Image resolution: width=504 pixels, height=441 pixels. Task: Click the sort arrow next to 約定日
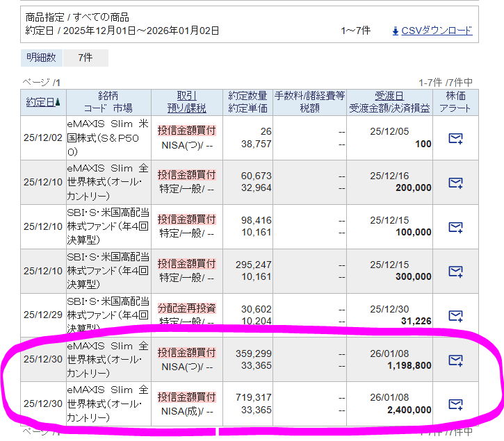click(57, 103)
